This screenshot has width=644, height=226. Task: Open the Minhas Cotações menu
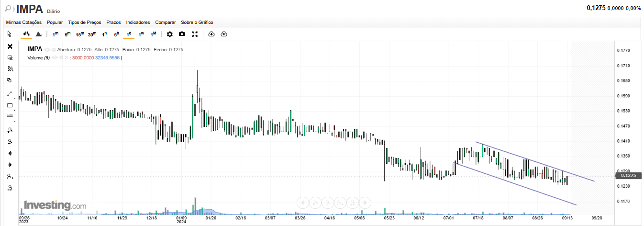(23, 23)
